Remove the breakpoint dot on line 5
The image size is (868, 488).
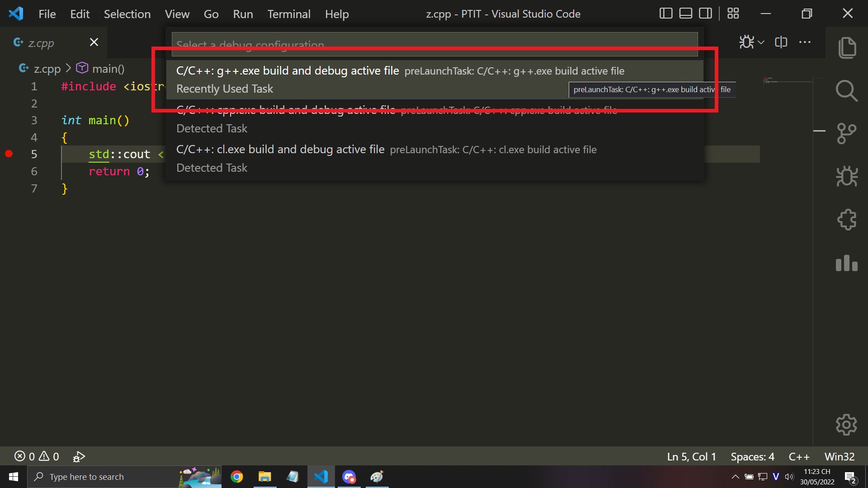(9, 154)
